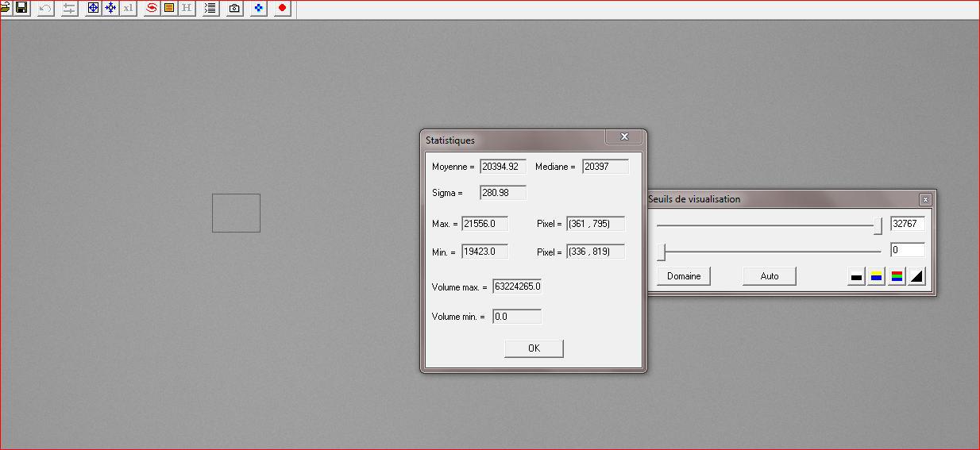Select the red-green-blue palette icon
Image resolution: width=980 pixels, height=450 pixels.
(x=897, y=276)
